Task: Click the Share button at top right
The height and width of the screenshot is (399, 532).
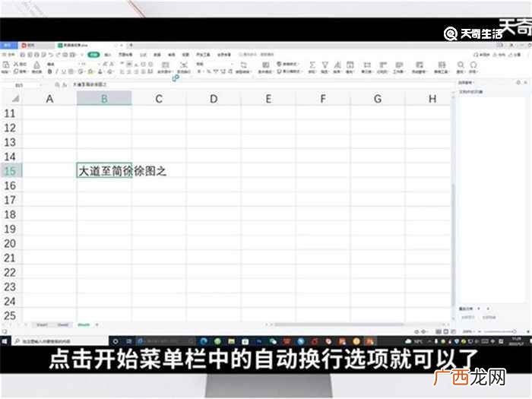Action: point(515,55)
